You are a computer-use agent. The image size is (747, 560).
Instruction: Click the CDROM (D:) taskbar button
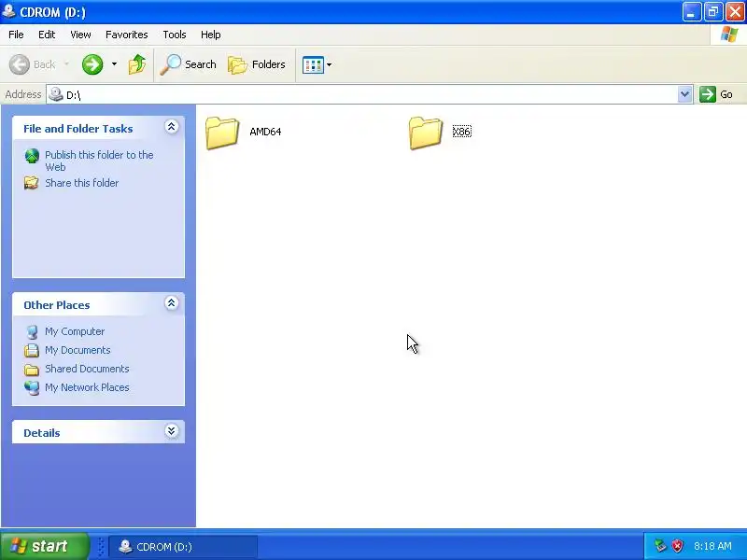click(x=183, y=547)
